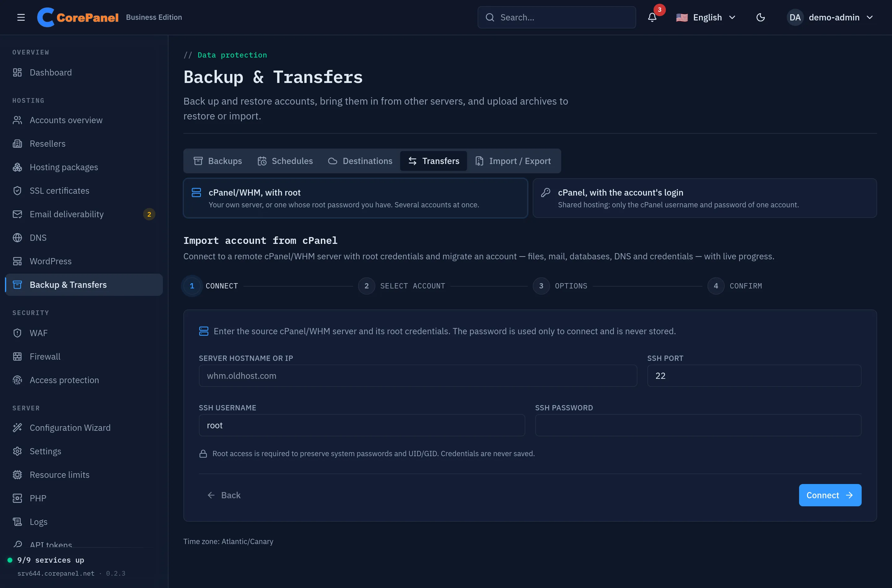This screenshot has width=892, height=588.
Task: Open Resellers page
Action: [x=84, y=144]
